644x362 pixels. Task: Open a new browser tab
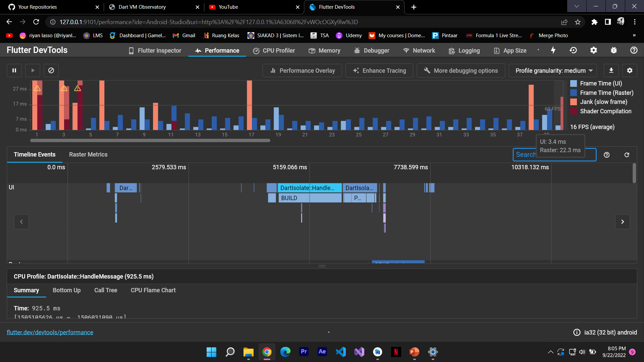(x=414, y=7)
